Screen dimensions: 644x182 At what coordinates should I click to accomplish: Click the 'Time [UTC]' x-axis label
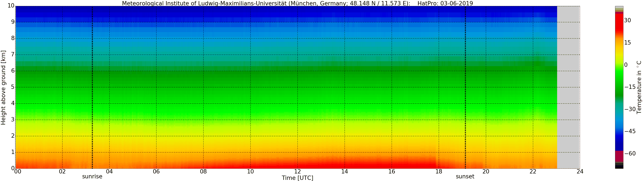tap(297, 178)
